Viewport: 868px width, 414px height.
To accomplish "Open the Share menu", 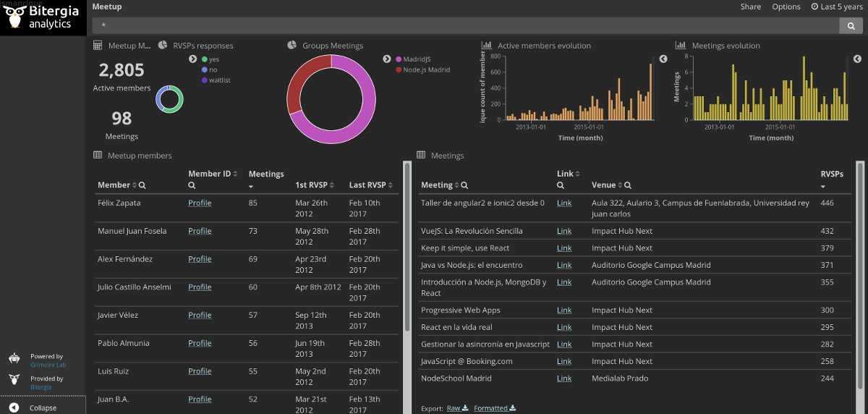I will pyautogui.click(x=750, y=7).
